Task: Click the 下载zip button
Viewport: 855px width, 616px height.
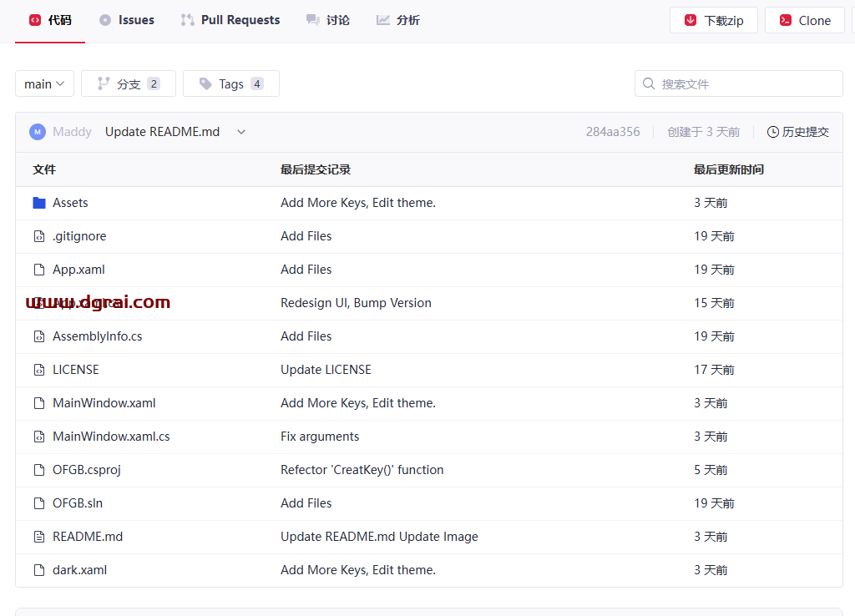Action: coord(714,20)
